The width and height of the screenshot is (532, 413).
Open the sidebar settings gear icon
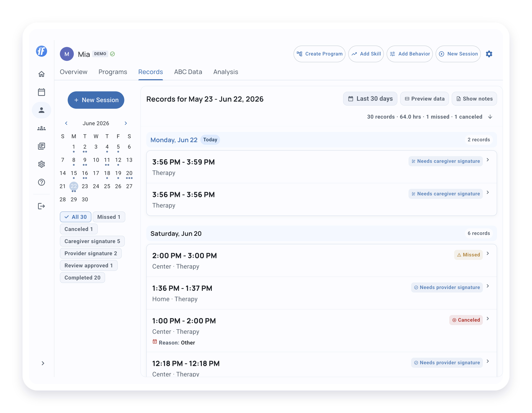41,164
